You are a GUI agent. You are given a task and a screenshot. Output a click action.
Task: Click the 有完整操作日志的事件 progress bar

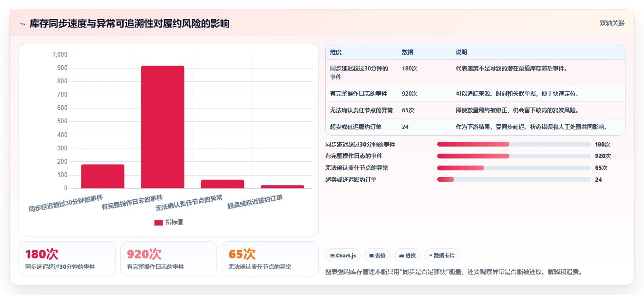click(514, 156)
